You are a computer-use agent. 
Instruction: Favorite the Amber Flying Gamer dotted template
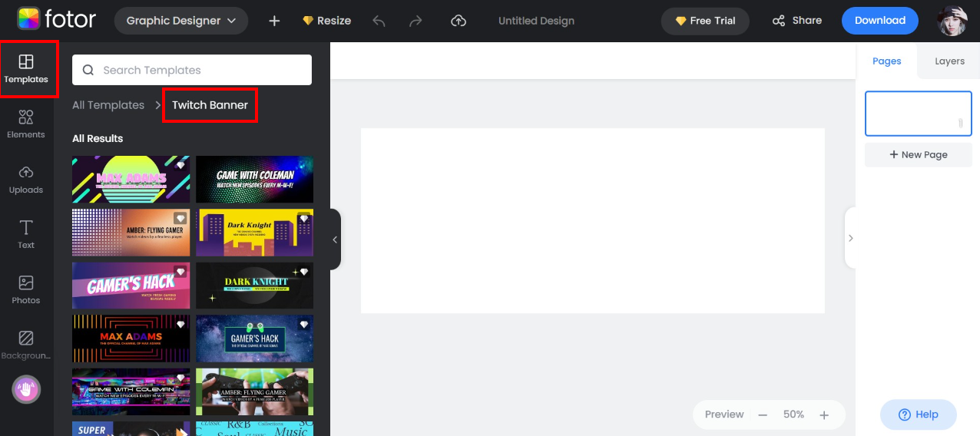click(x=180, y=218)
